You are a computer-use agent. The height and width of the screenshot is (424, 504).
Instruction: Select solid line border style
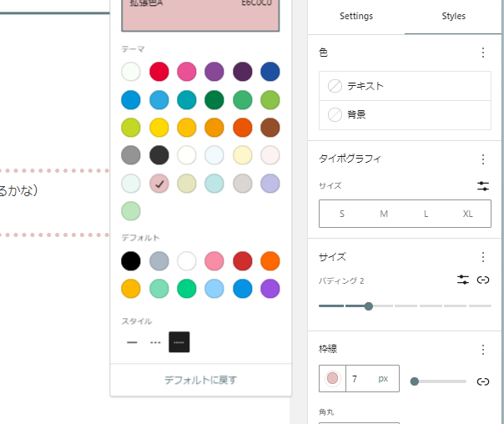pyautogui.click(x=132, y=342)
